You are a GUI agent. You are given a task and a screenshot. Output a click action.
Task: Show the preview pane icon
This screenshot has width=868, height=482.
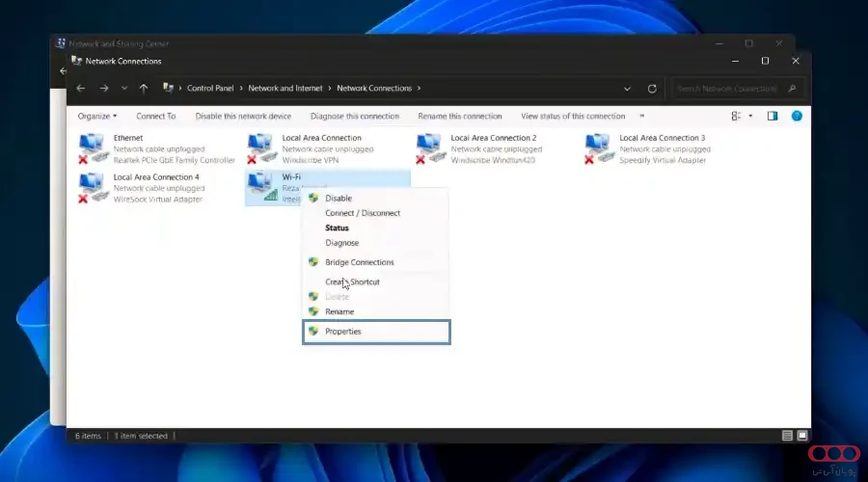pyautogui.click(x=772, y=116)
